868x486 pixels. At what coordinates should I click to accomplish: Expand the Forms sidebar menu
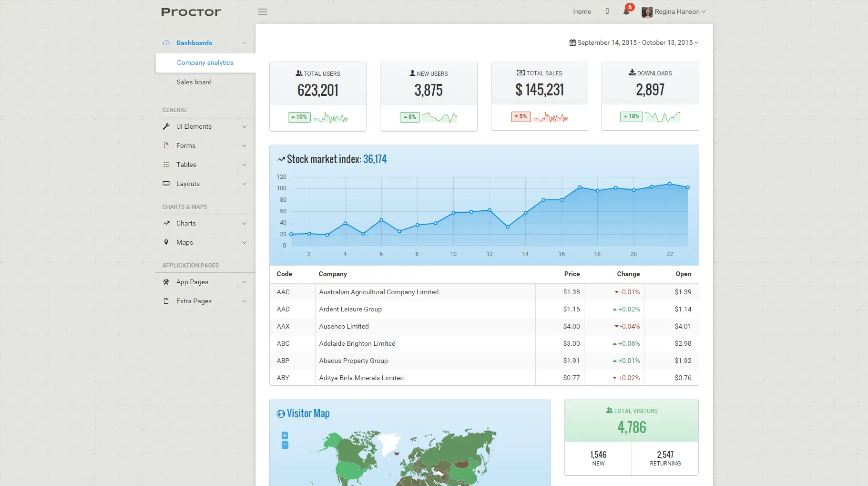pyautogui.click(x=205, y=145)
